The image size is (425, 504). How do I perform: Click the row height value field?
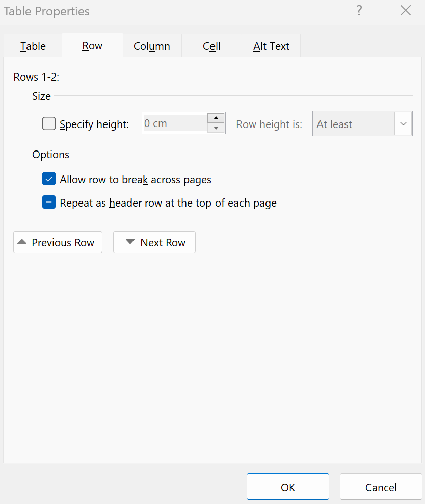point(175,123)
